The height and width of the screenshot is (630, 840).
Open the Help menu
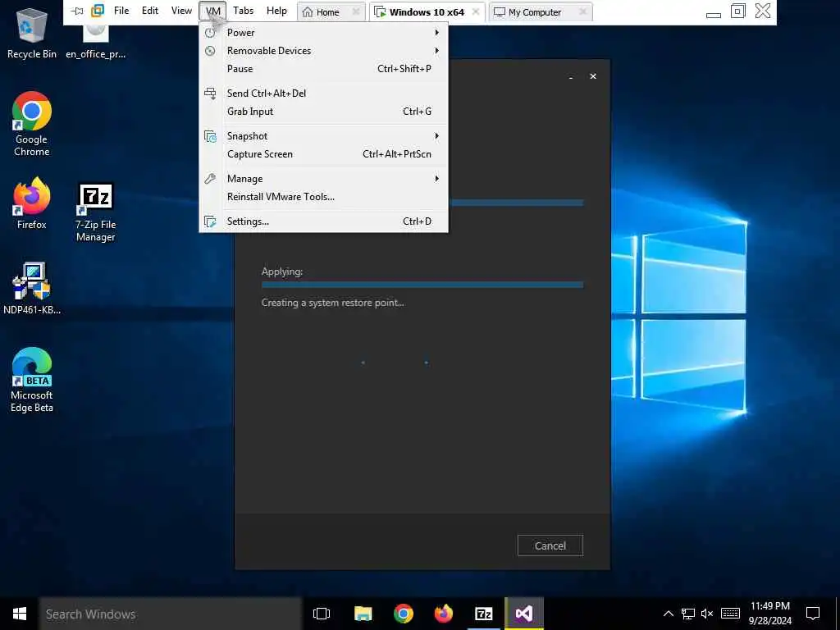pos(277,11)
